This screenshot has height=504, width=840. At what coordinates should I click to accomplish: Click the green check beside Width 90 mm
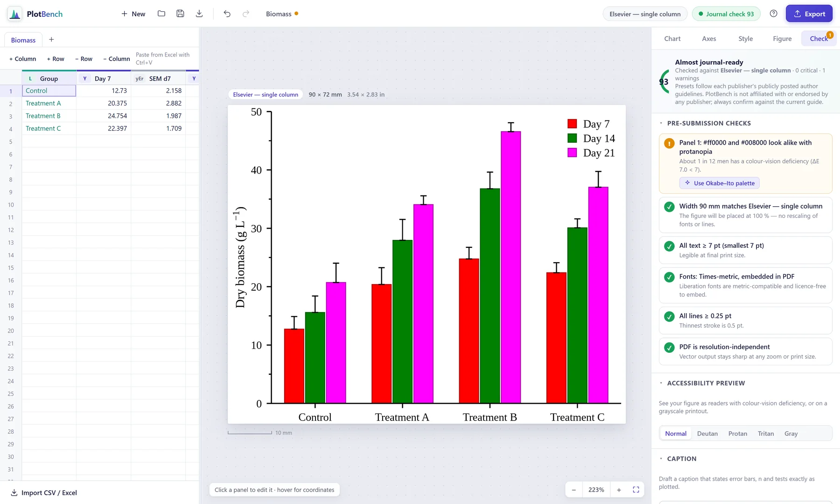pyautogui.click(x=669, y=207)
